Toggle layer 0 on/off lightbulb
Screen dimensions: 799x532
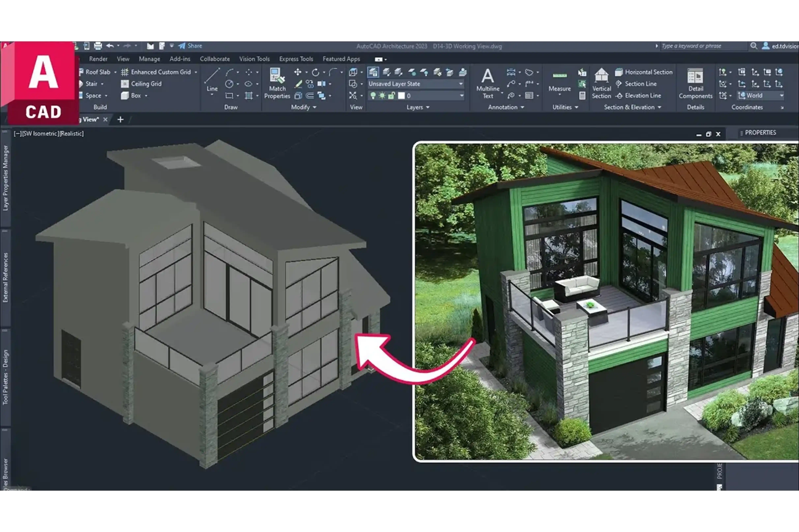[x=373, y=96]
